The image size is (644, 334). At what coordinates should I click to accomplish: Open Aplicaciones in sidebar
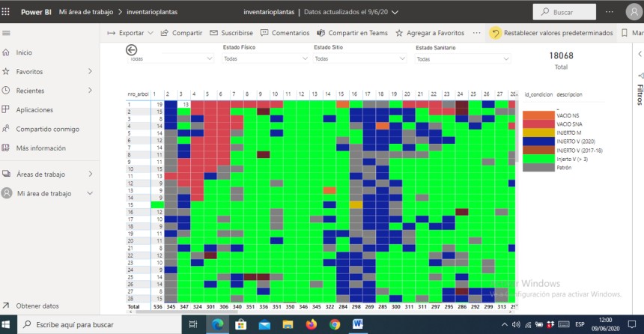point(34,109)
